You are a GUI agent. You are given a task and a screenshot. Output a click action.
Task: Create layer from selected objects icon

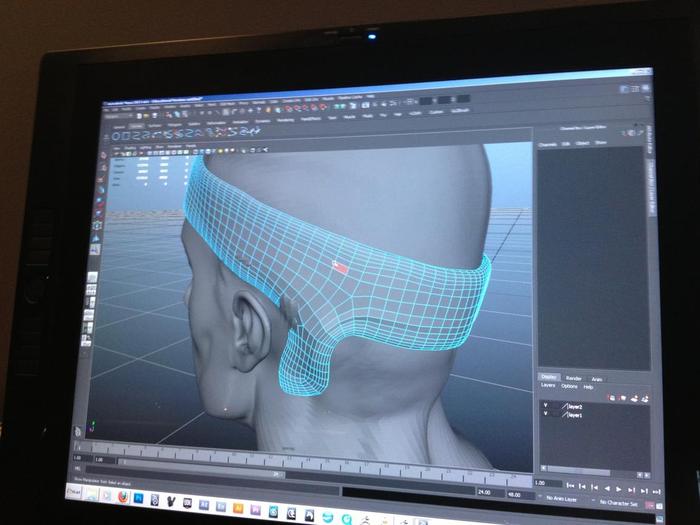[x=645, y=399]
